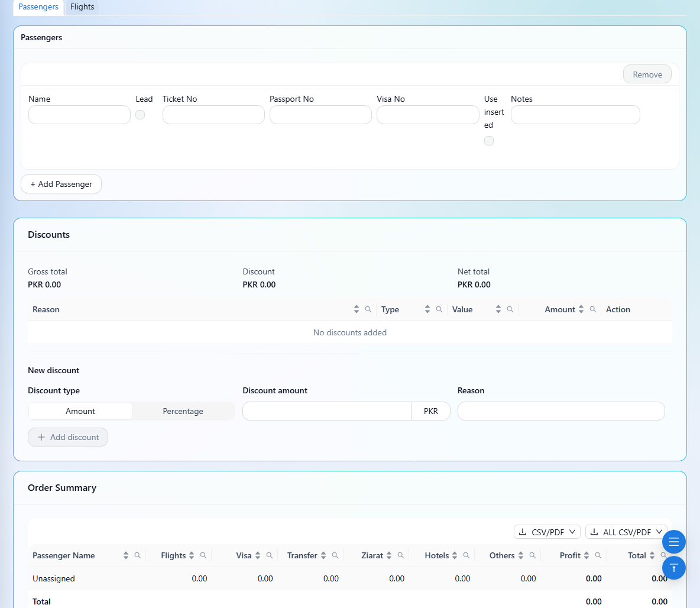The height and width of the screenshot is (608, 700).
Task: Sort order summary by Visa
Action: pyautogui.click(x=258, y=555)
